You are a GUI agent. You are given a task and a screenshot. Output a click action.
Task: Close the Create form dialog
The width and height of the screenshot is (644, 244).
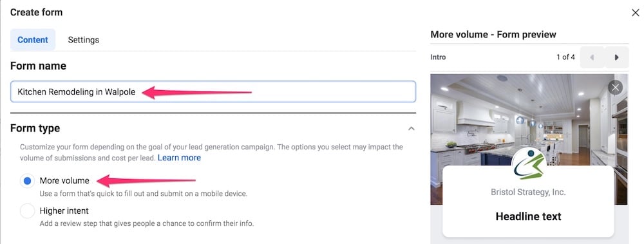click(635, 13)
